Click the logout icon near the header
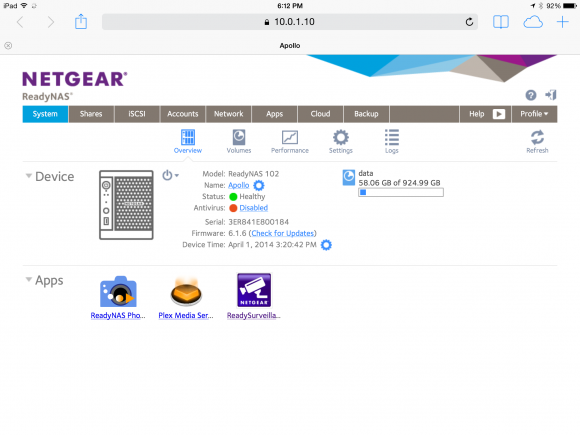This screenshot has height=435, width=580. pos(551,95)
